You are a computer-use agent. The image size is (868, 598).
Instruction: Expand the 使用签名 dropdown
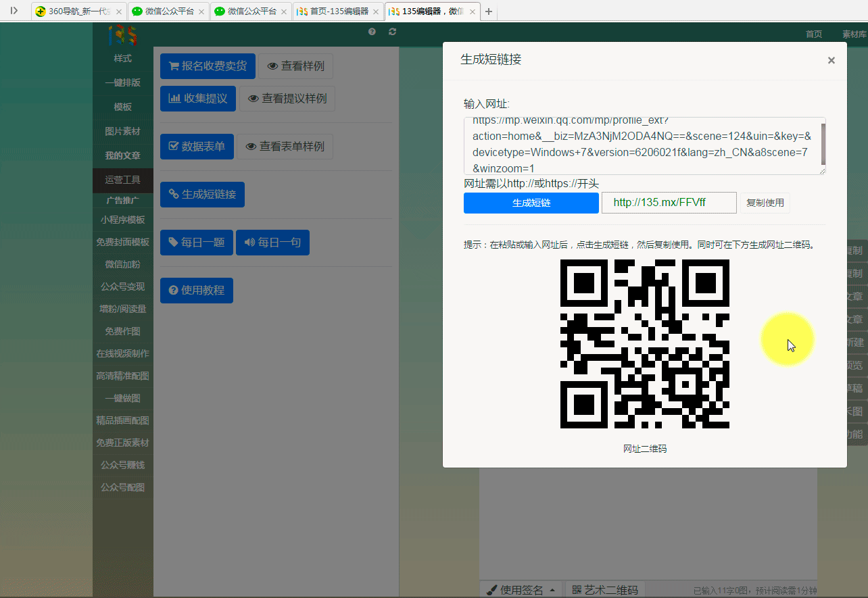coord(521,590)
